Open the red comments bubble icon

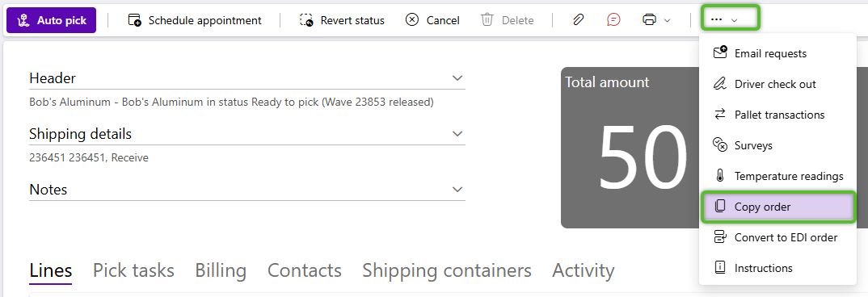tap(613, 20)
